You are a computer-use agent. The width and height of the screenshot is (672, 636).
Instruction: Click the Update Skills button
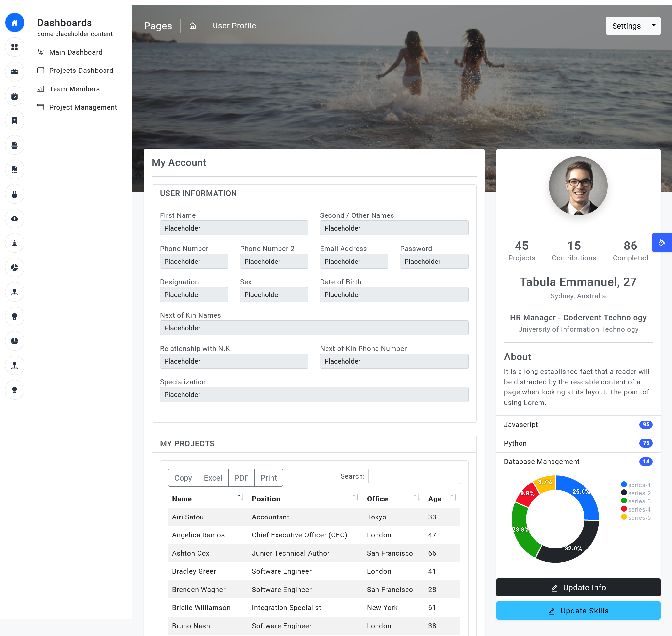tap(578, 611)
